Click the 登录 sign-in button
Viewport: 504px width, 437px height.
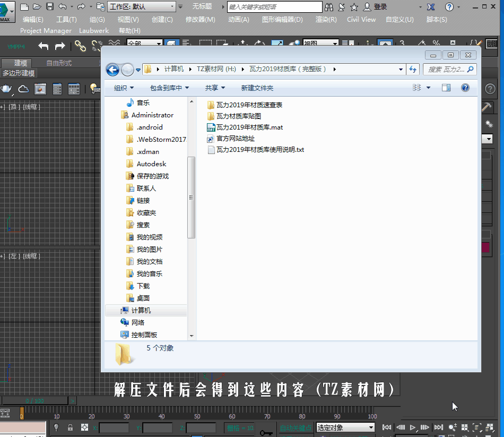tap(376, 7)
